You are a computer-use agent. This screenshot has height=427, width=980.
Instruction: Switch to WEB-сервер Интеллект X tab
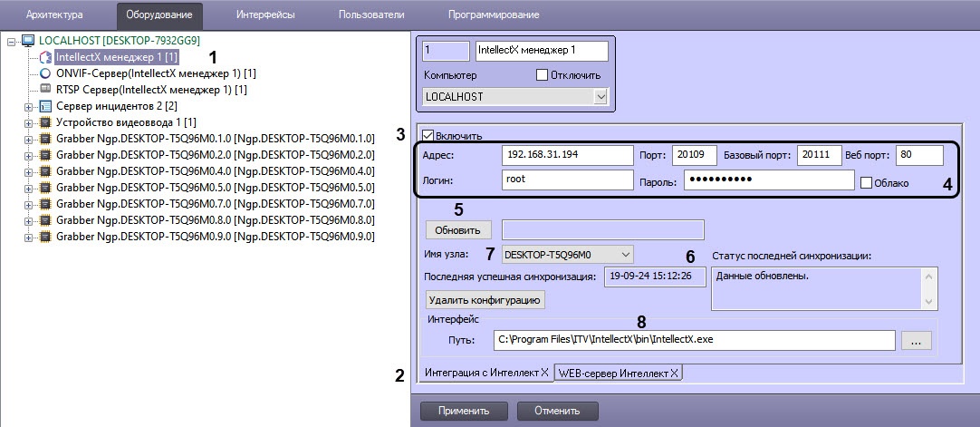[x=618, y=374]
